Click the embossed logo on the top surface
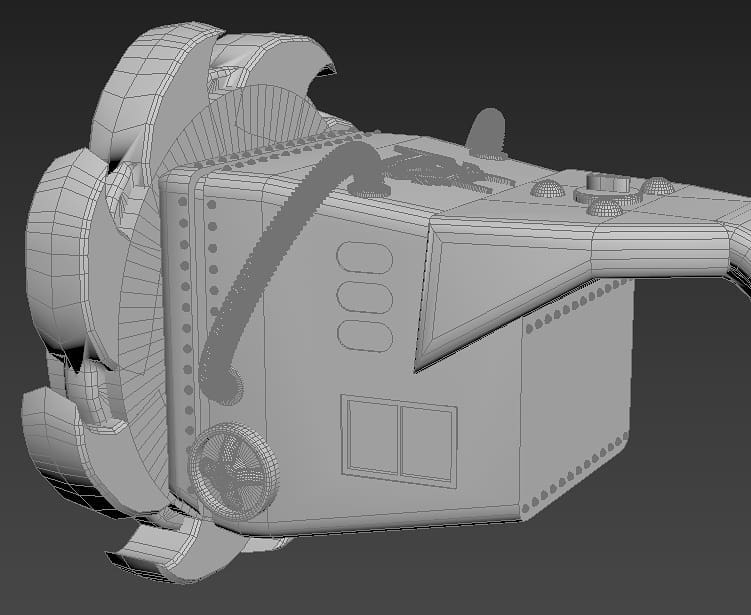 (440, 168)
